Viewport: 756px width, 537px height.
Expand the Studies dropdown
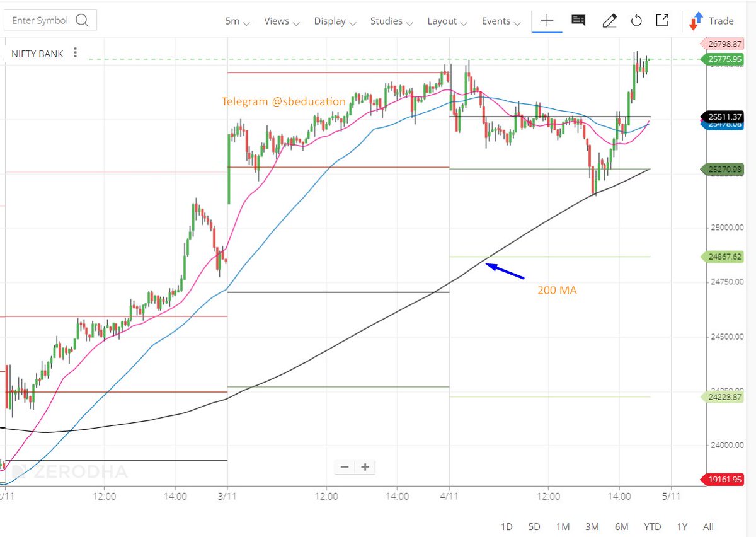pos(391,21)
